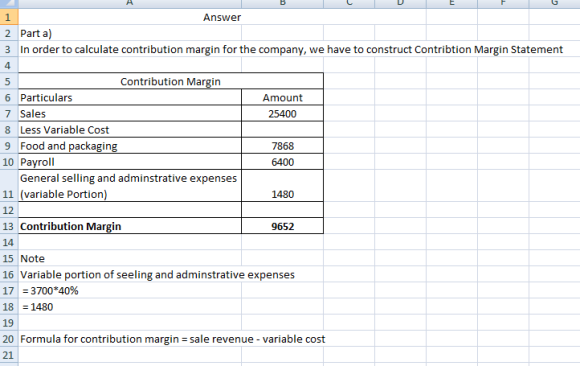Select the cell starting 'In order to calculate'
Screen dimensions: 580x366
point(291,49)
